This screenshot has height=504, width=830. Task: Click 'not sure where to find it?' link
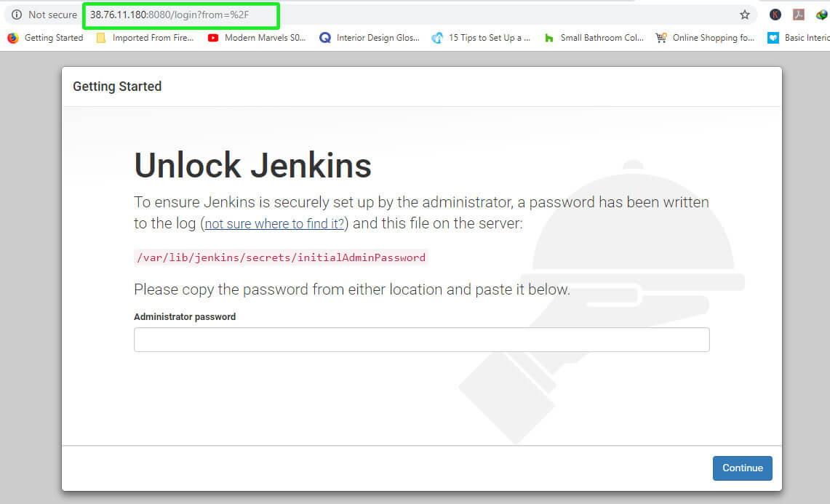(274, 223)
